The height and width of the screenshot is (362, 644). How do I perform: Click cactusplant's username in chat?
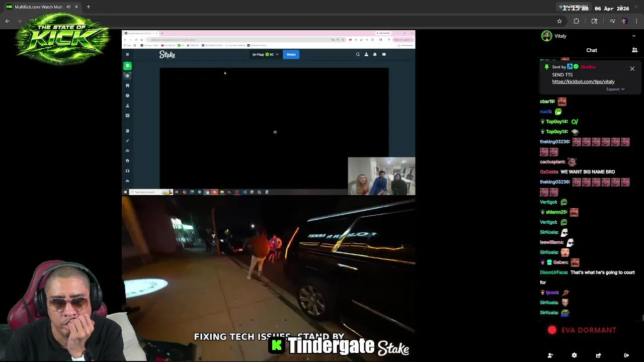(552, 162)
